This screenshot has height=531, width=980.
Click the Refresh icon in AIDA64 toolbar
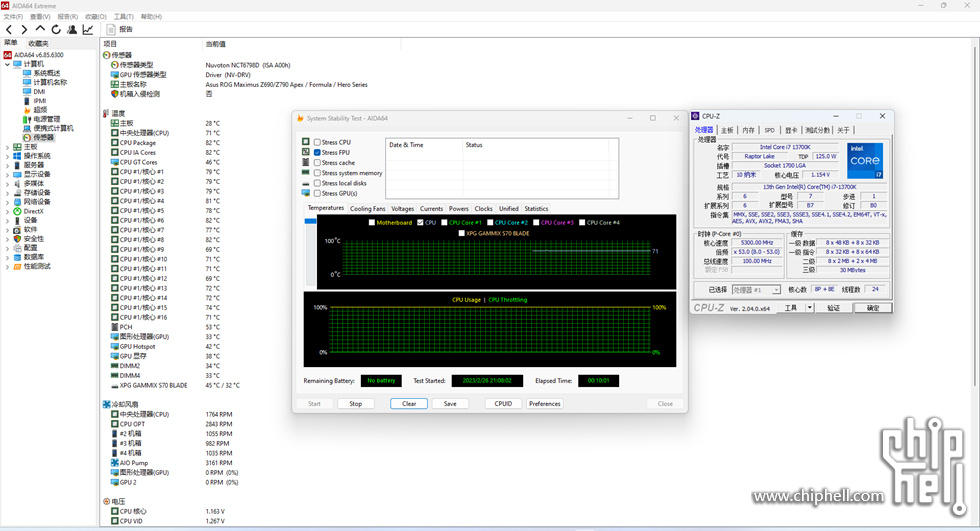click(x=56, y=30)
